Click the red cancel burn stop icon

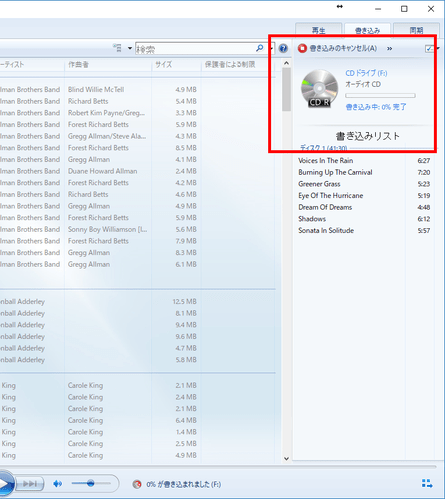pos(302,48)
